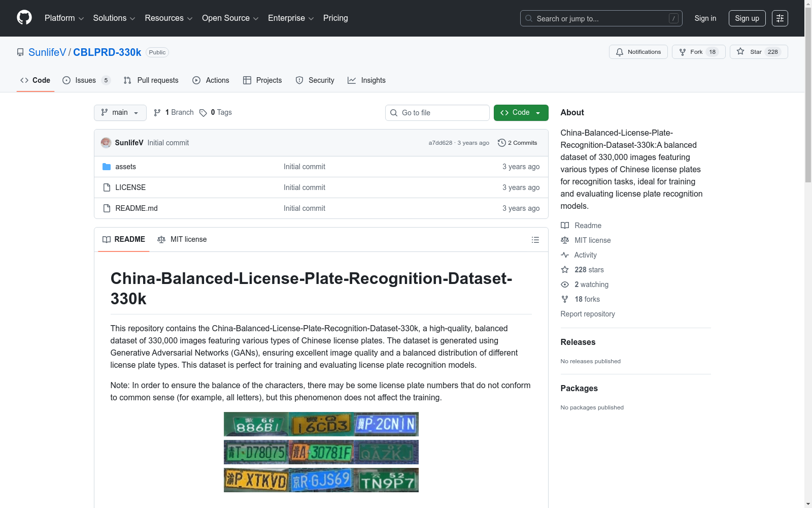Image resolution: width=812 pixels, height=508 pixels.
Task: View the Insights tab
Action: coord(366,80)
